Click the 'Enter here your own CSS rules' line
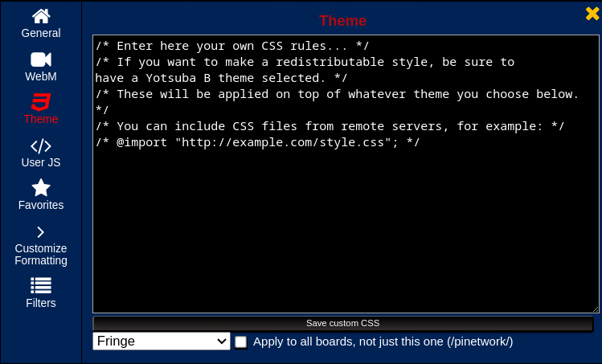The image size is (602, 364). [232, 46]
